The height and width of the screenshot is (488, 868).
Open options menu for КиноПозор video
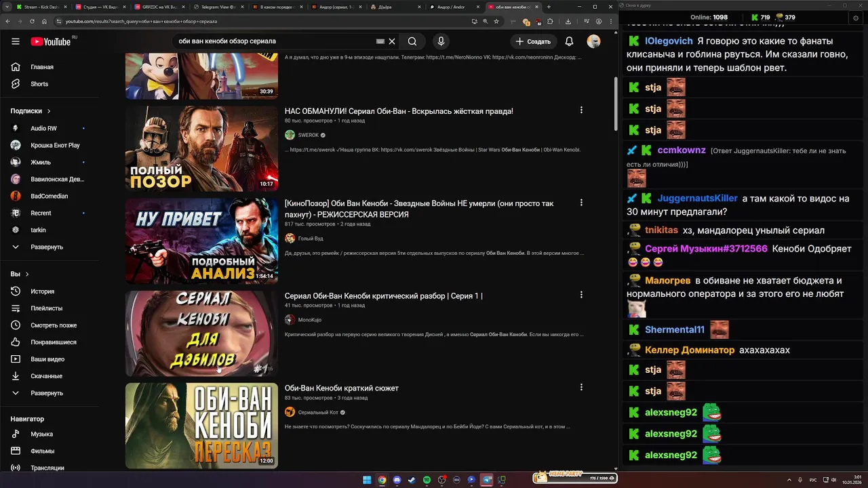[x=581, y=202]
